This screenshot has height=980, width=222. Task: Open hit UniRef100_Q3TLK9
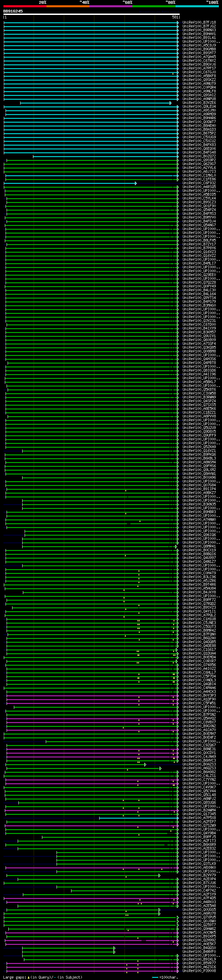[199, 864]
